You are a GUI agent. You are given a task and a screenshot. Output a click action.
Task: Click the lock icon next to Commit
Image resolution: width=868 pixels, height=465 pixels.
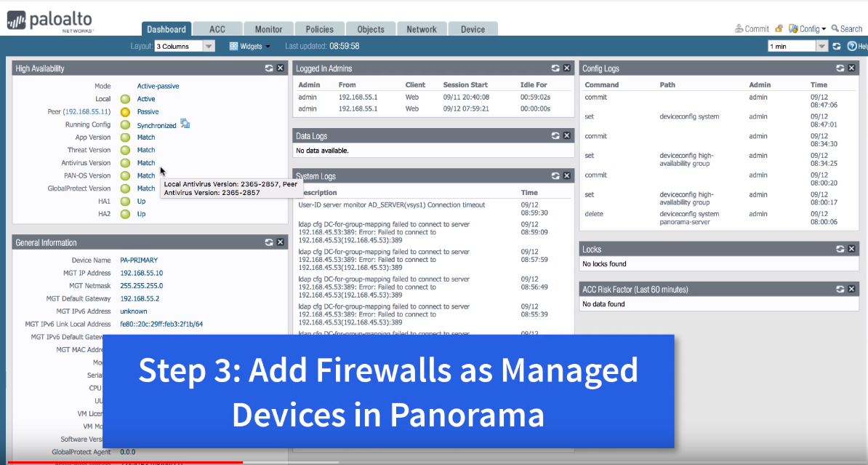(x=779, y=29)
